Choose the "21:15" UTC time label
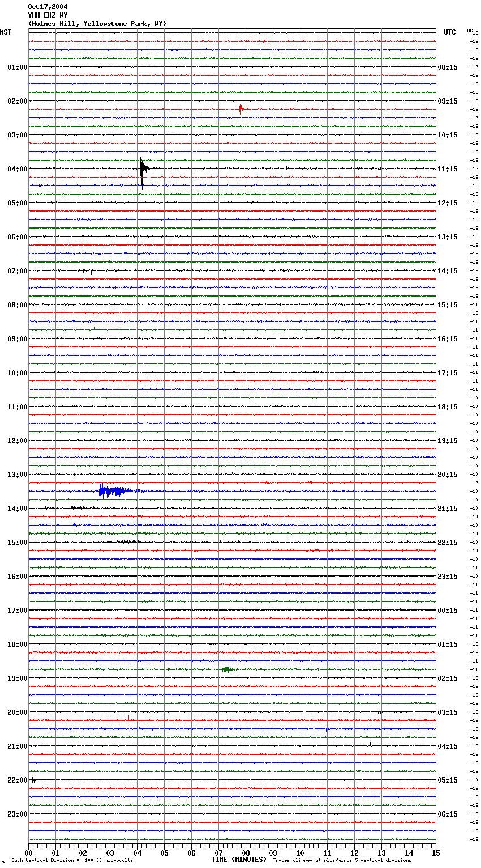Viewport: 481px width, 868px height. (448, 509)
